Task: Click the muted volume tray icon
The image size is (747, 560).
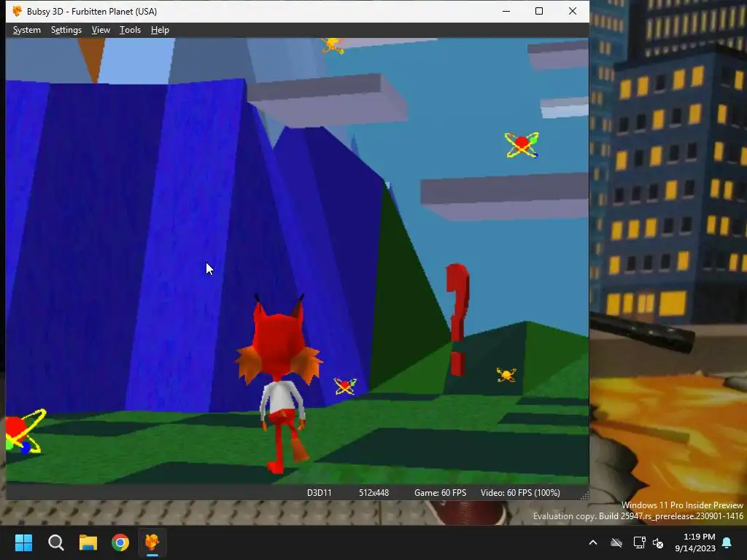Action: coord(659,542)
